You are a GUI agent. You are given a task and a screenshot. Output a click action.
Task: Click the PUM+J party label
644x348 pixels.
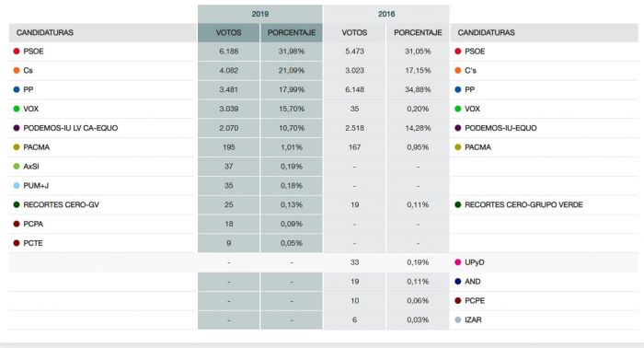36,186
